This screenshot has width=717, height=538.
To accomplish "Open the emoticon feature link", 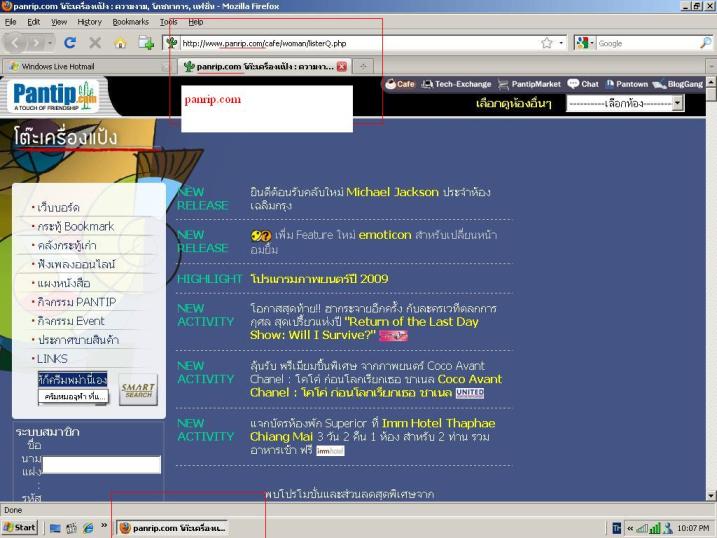I will 385,235.
